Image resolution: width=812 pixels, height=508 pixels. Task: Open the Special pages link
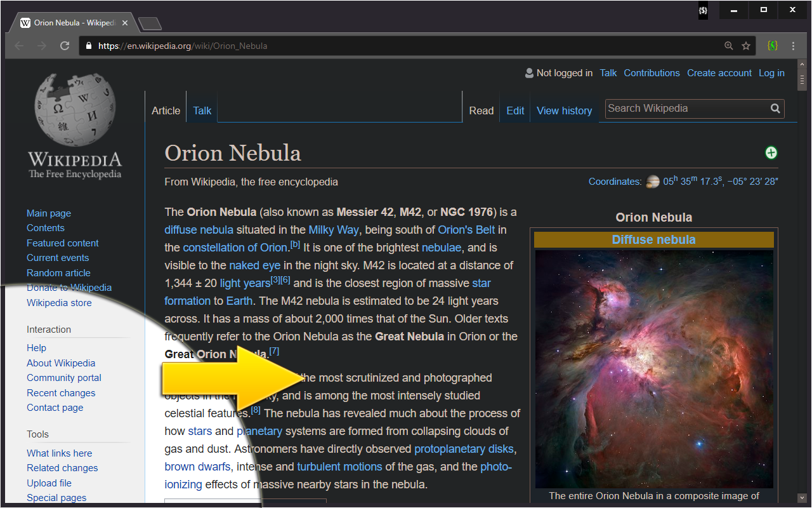pos(56,498)
